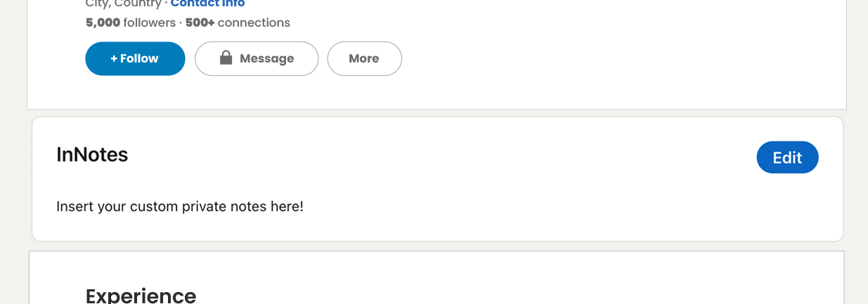The height and width of the screenshot is (304, 868).
Task: Click the bold 5,000 number
Action: click(103, 22)
